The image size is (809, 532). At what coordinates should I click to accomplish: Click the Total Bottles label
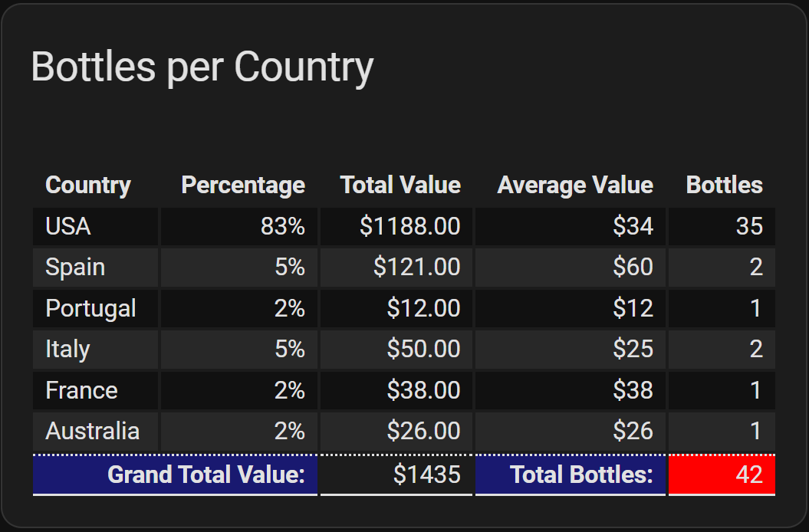pos(581,475)
